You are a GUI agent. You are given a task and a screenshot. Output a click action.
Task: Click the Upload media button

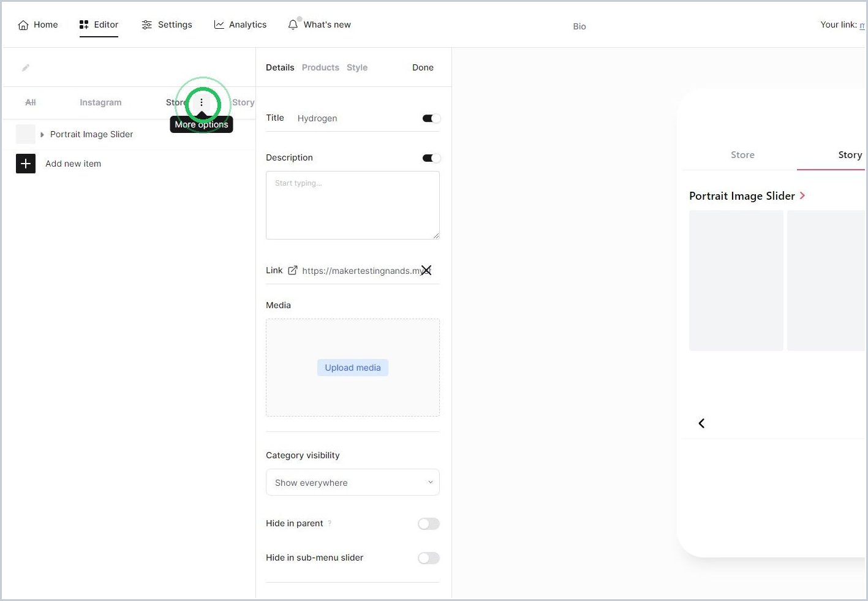click(x=353, y=368)
